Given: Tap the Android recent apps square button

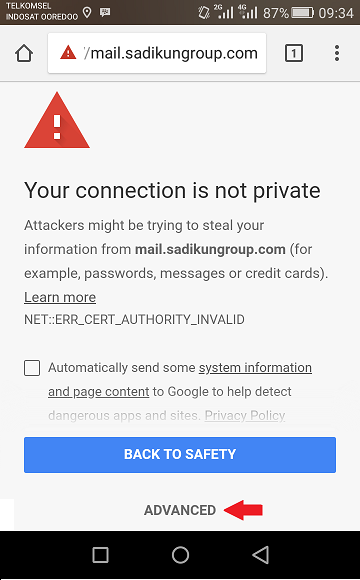Looking at the screenshot, I should pos(100,555).
